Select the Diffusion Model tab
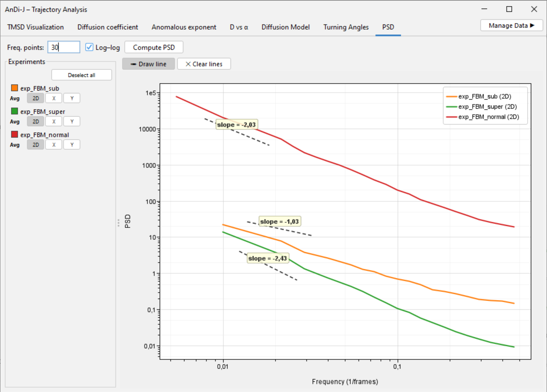547x392 pixels. (x=286, y=27)
